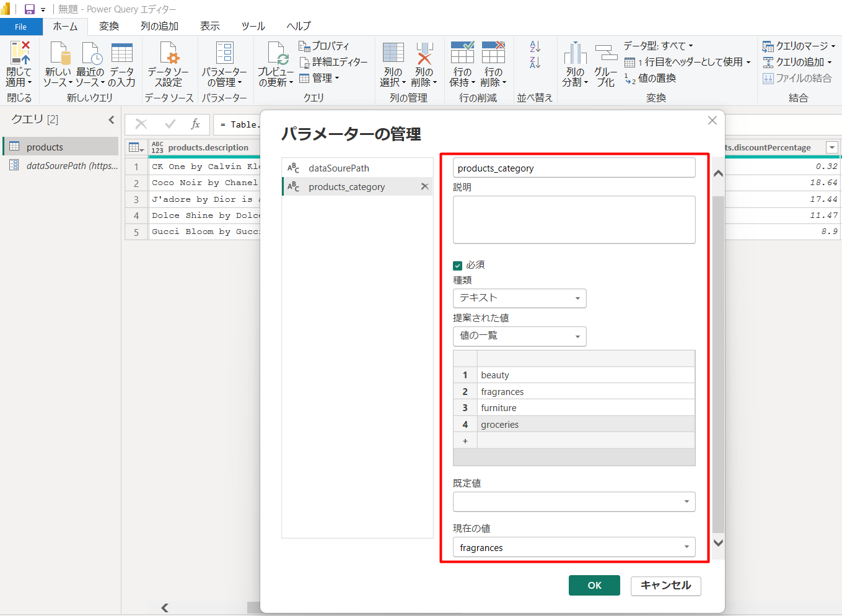The width and height of the screenshot is (842, 616).
Task: Click the 閉じて適用 (Close & Apply) icon
Action: pyautogui.click(x=19, y=54)
